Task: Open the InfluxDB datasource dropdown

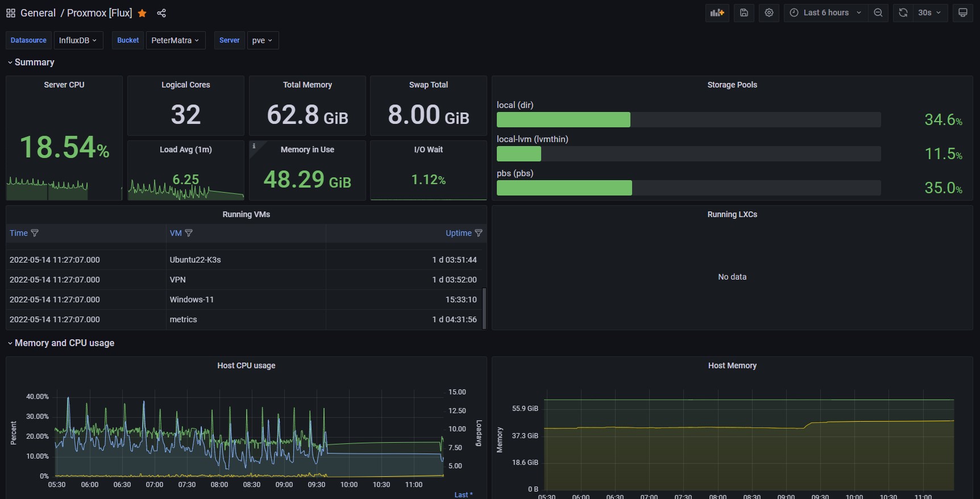Action: click(78, 40)
